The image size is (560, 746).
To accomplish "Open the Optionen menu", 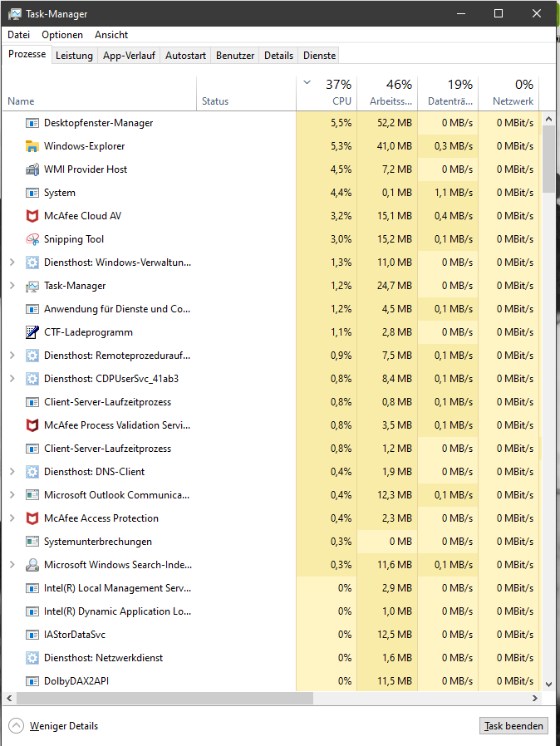I will (62, 35).
